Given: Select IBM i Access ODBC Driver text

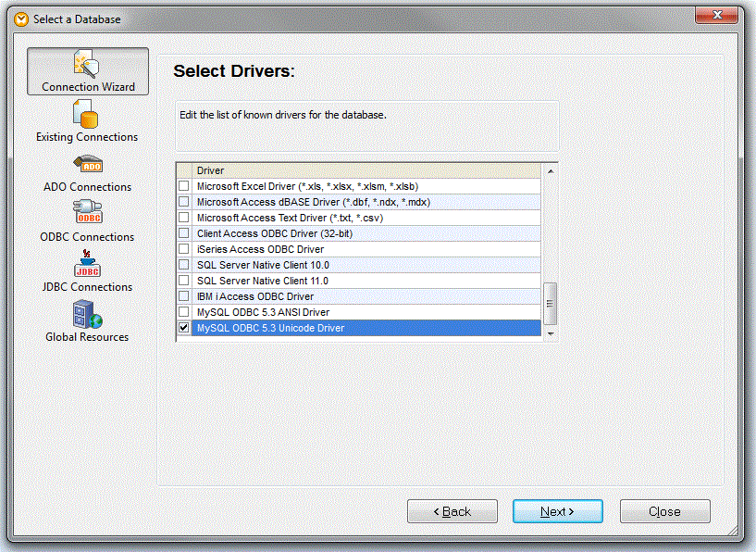Looking at the screenshot, I should point(255,296).
